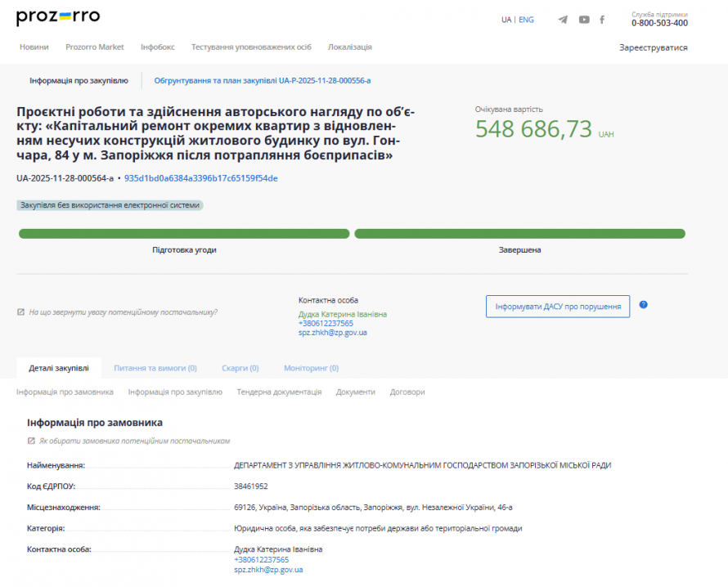Switch language to UA
728x587 pixels.
(506, 20)
